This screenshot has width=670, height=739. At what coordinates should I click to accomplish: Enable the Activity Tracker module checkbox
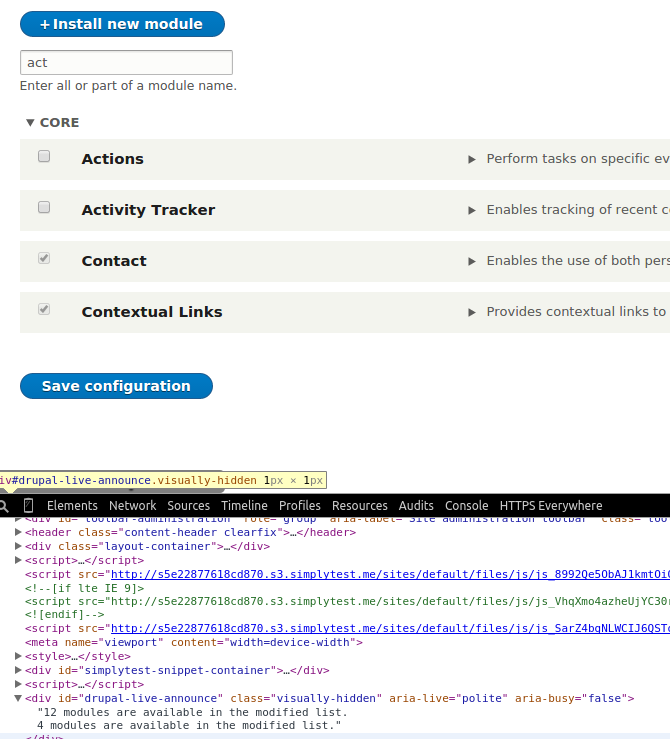click(44, 208)
